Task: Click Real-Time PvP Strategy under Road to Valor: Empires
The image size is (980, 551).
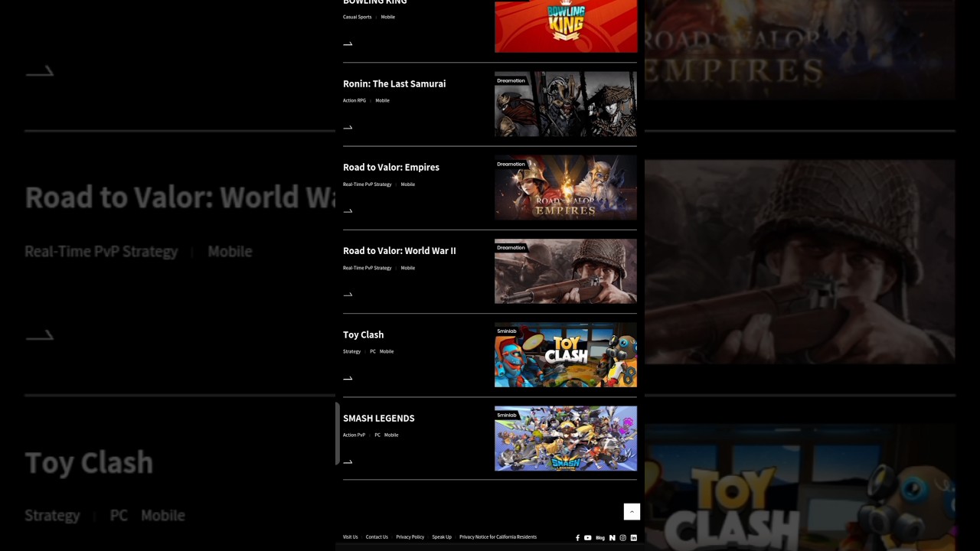Action: point(367,184)
